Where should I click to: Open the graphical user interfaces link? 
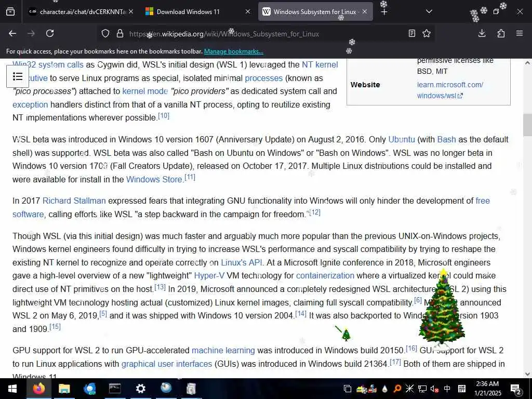click(x=167, y=364)
